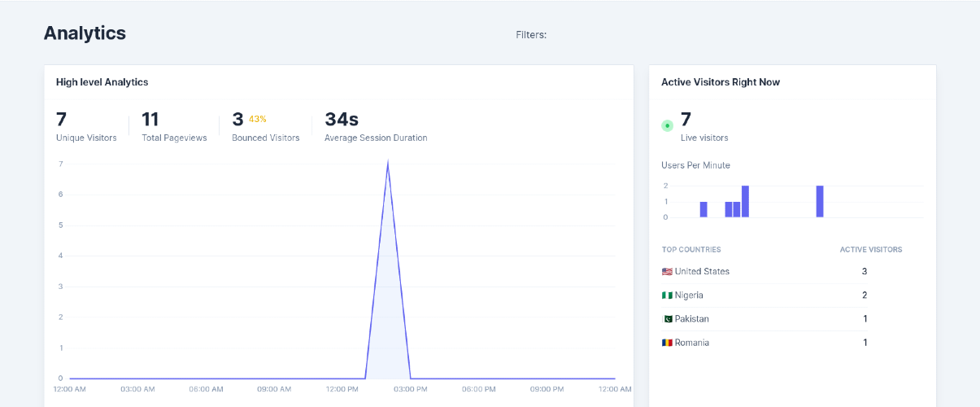
Task: Select the Nigeria country name
Action: coord(689,295)
